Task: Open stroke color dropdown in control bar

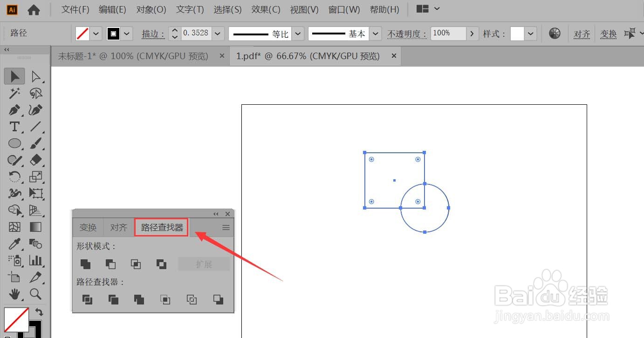Action: click(127, 34)
